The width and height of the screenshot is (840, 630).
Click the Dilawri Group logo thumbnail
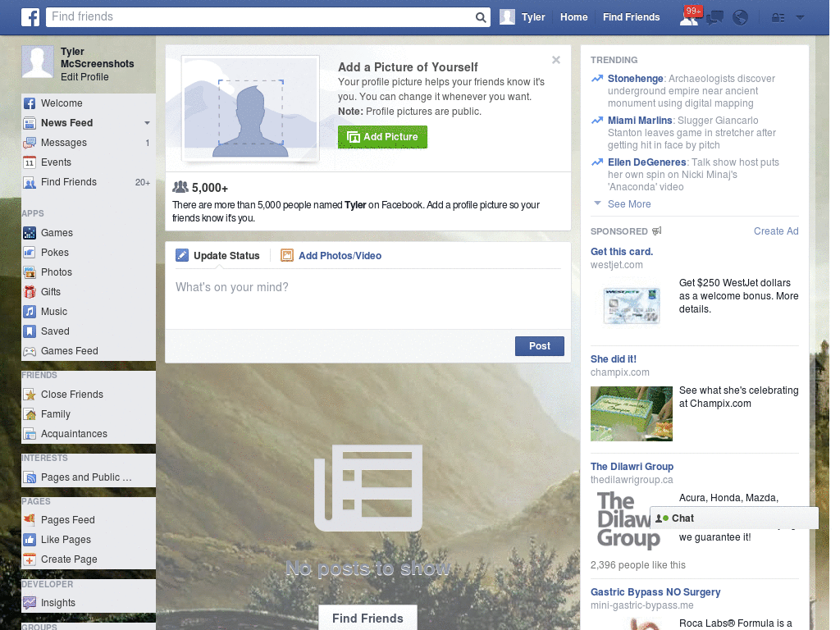click(x=628, y=519)
